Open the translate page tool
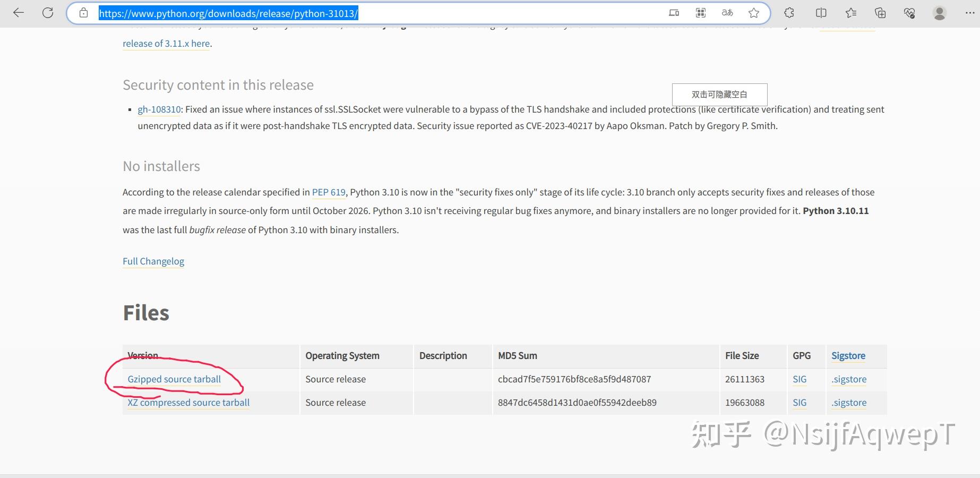The width and height of the screenshot is (980, 478). pyautogui.click(x=727, y=12)
